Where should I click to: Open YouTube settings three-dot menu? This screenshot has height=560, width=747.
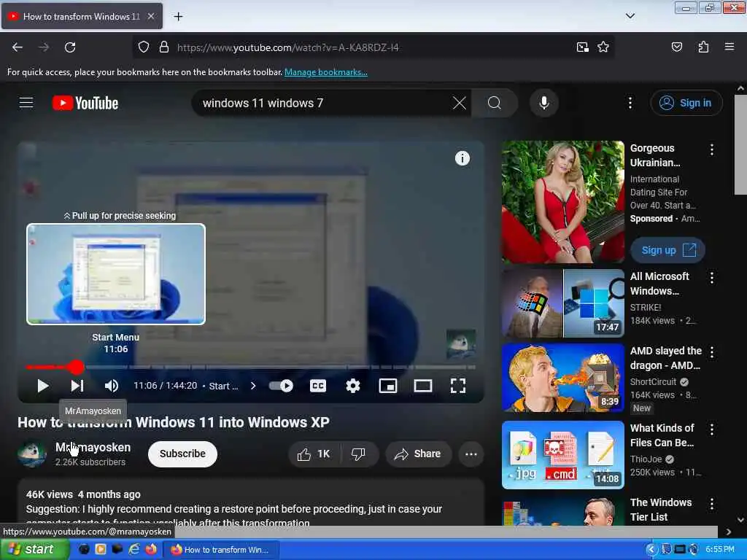click(630, 103)
